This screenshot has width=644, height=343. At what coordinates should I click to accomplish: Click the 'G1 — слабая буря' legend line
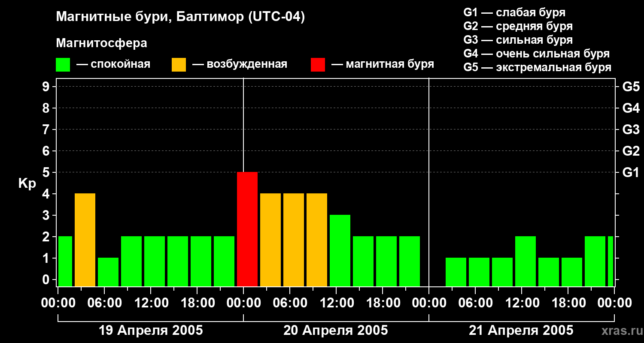tap(514, 12)
